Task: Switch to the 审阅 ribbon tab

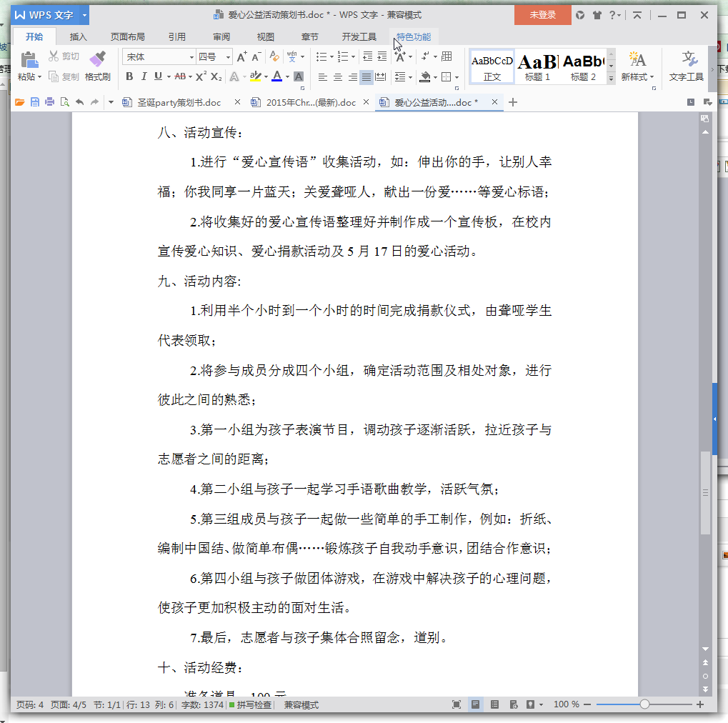Action: click(x=221, y=36)
